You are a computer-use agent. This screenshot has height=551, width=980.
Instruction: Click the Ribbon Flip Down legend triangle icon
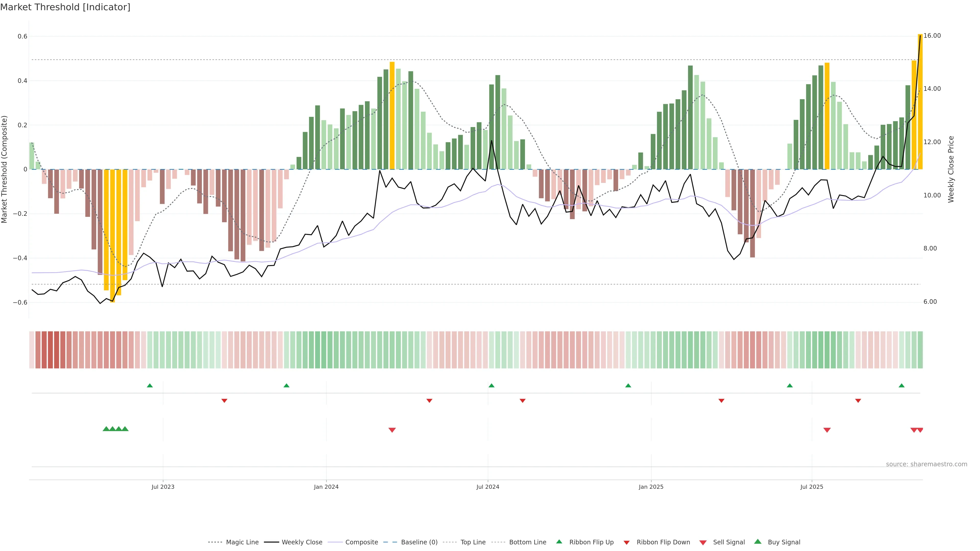[627, 542]
